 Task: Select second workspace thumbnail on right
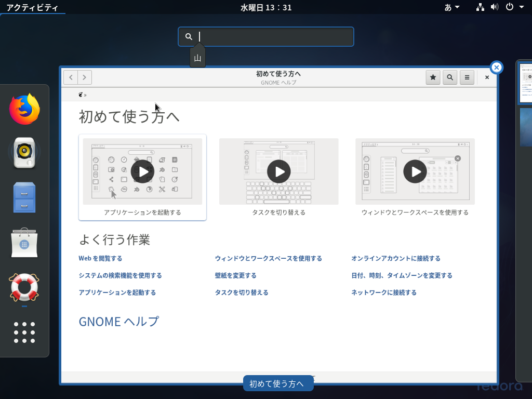tap(526, 127)
